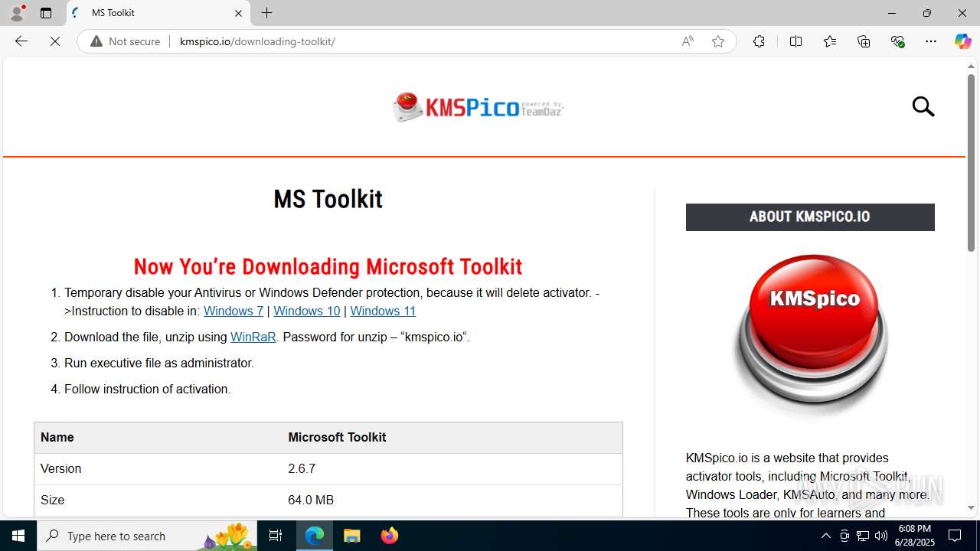Activate the Read aloud icon
980x551 pixels.
point(688,41)
